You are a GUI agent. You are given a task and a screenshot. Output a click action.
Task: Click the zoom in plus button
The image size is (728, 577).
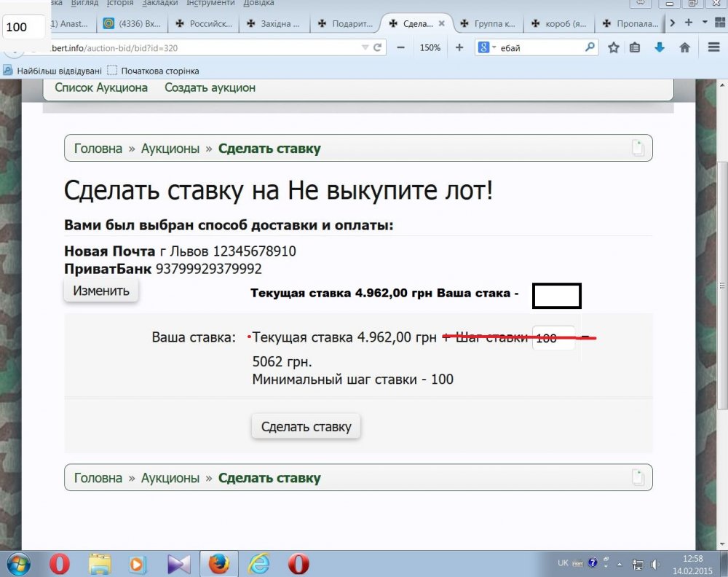459,47
